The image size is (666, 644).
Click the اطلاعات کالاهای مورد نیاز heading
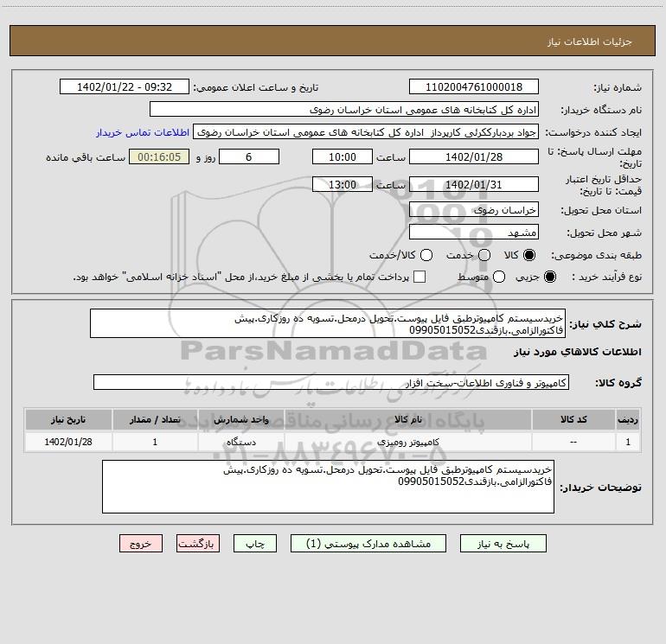(x=578, y=352)
